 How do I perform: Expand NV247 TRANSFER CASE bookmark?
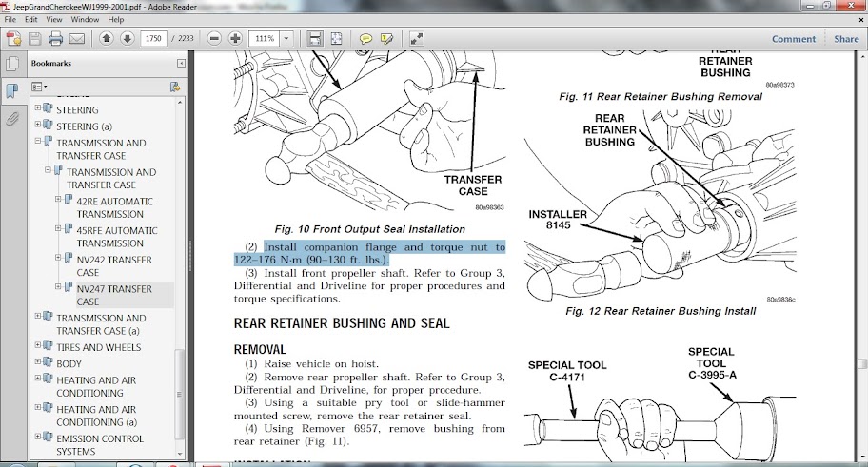coord(58,286)
